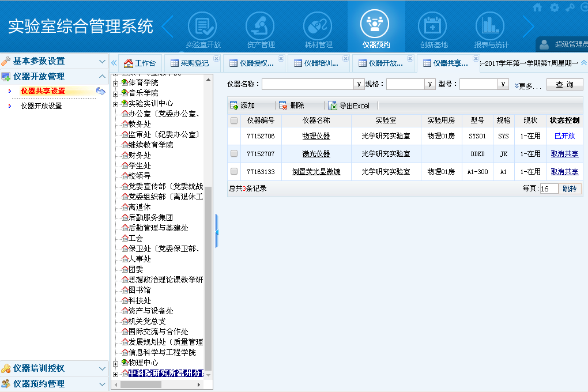
Task: Click 导出Excel toolbar button
Action: [x=349, y=105]
